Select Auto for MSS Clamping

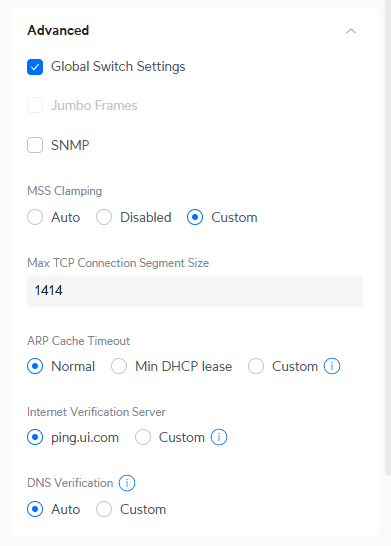pos(35,217)
